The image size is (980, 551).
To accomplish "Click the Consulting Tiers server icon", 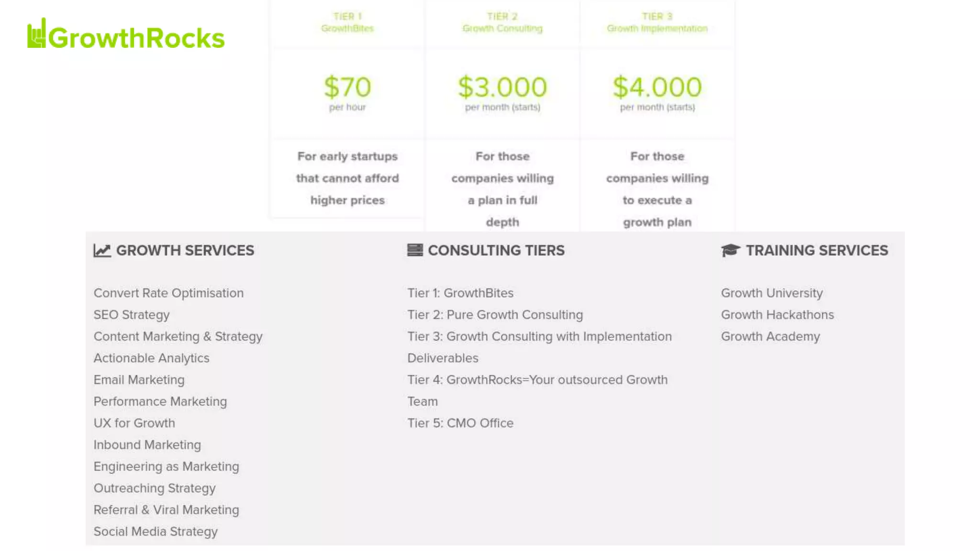I will coord(415,250).
